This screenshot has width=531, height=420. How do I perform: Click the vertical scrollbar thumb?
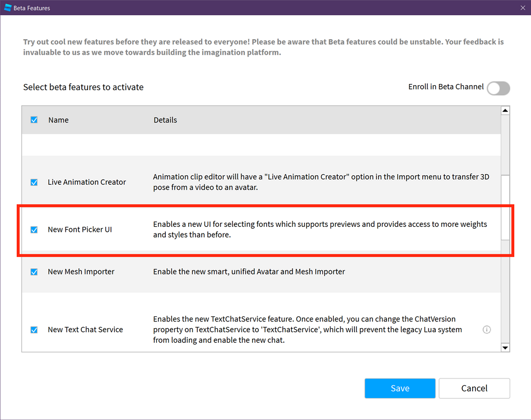pyautogui.click(x=505, y=207)
